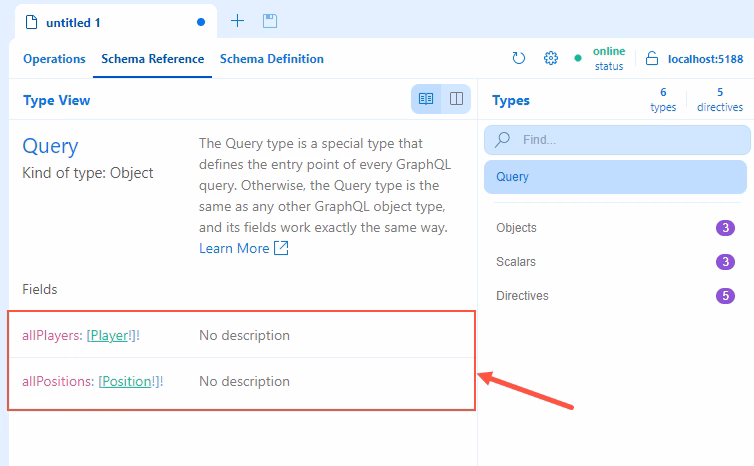
Task: Select the untitled 1 document tab
Action: pyautogui.click(x=115, y=22)
